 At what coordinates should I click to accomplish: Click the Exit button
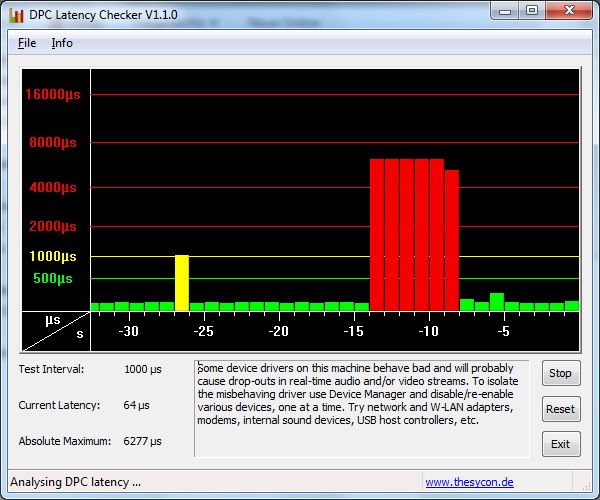(561, 444)
